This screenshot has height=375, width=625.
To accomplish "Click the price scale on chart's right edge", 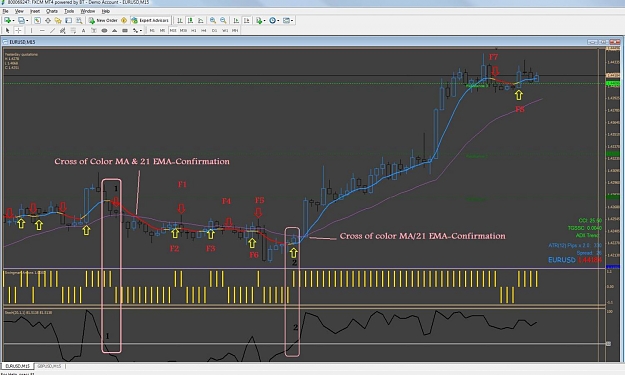I will tap(613, 157).
